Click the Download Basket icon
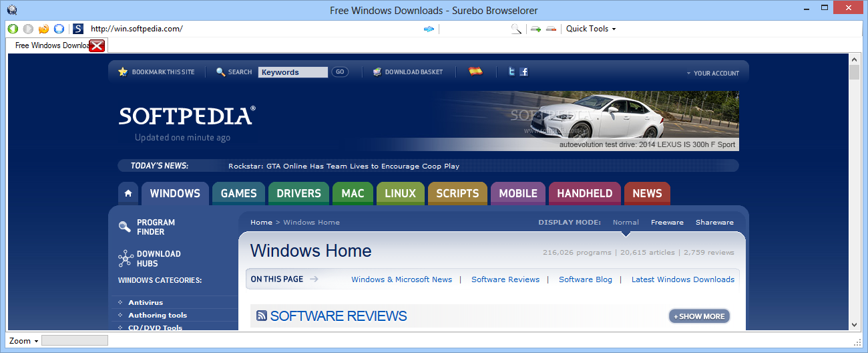 (377, 72)
